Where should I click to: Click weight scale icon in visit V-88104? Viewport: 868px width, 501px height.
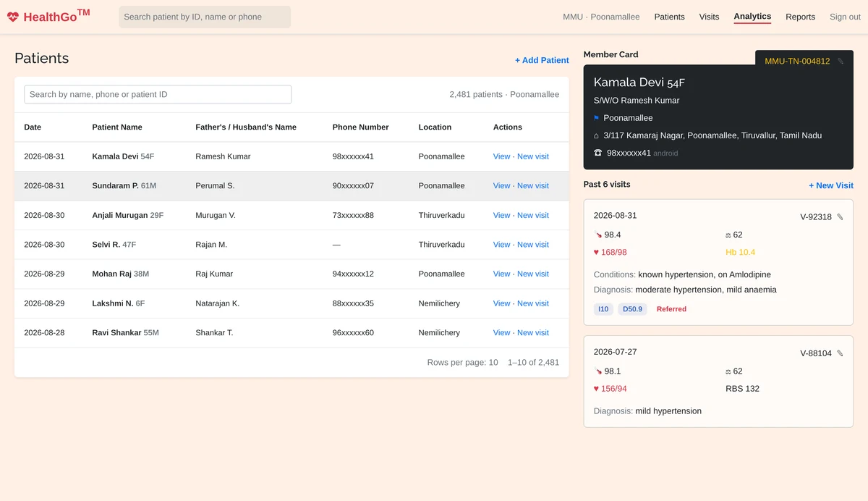[728, 371]
